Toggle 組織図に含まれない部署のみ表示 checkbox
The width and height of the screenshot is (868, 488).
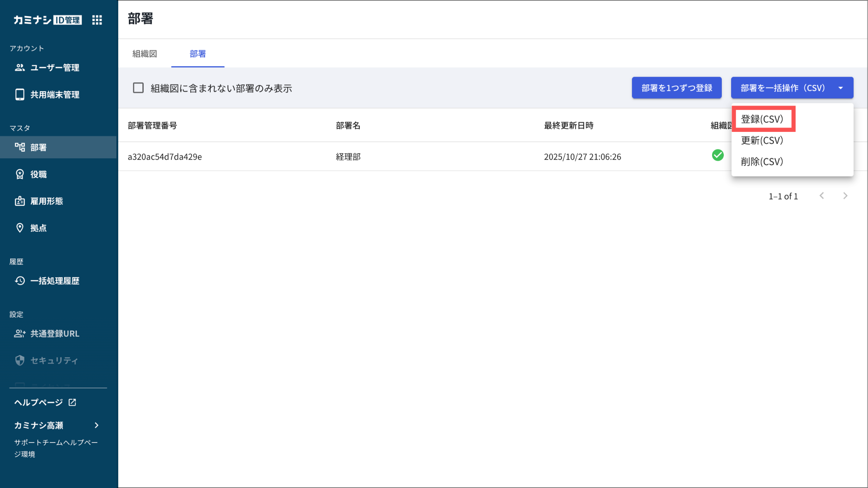138,88
